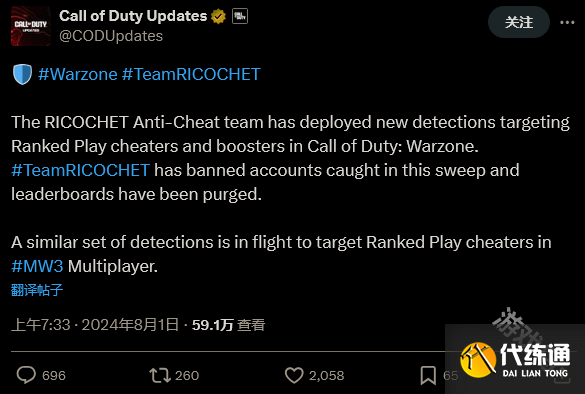The height and width of the screenshot is (394, 585).
Task: Click the gold verified badge next to the name
Action: pyautogui.click(x=218, y=16)
